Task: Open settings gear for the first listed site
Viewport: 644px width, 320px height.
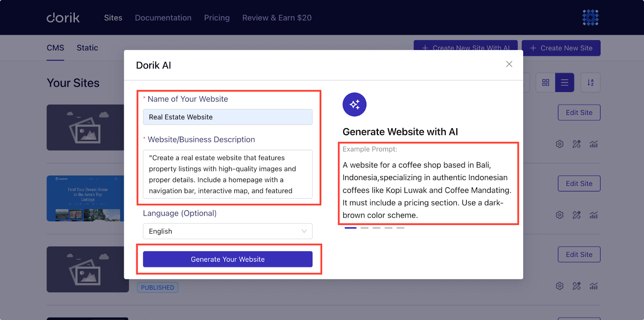Action: [559, 144]
